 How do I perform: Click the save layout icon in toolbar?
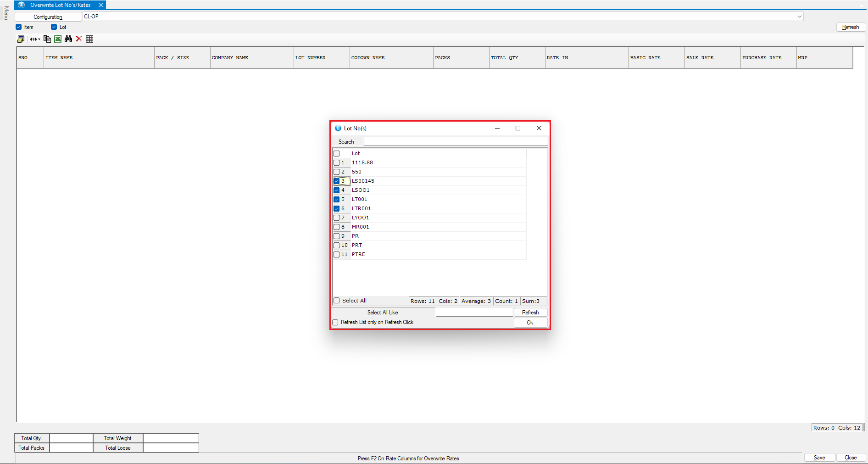tap(21, 39)
